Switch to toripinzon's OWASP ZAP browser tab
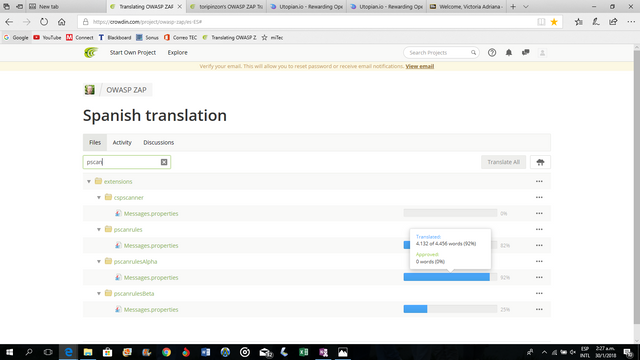The width and height of the screenshot is (640, 360). click(227, 7)
